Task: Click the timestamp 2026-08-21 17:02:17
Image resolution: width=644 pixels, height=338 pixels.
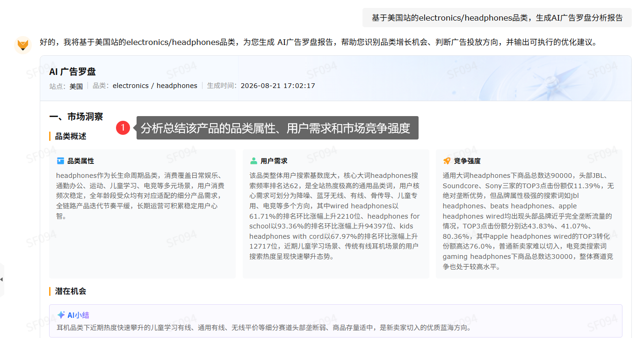Action: [278, 86]
